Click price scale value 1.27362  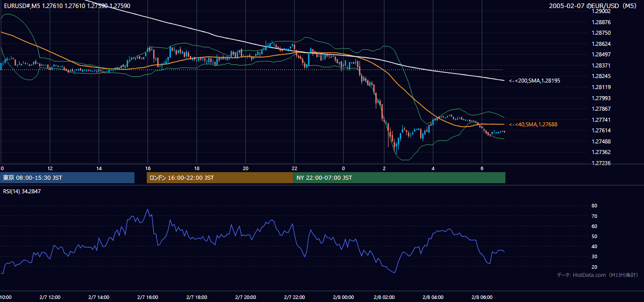point(601,152)
